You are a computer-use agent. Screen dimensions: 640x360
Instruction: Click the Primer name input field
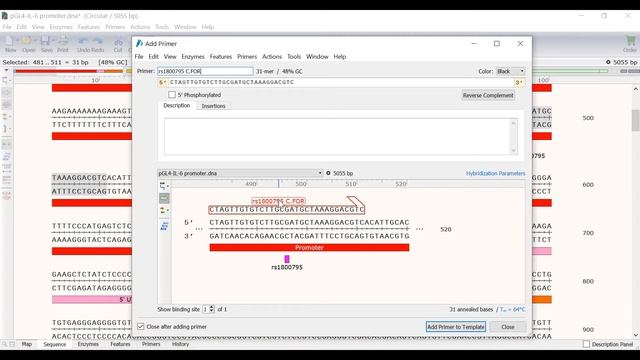(x=205, y=71)
